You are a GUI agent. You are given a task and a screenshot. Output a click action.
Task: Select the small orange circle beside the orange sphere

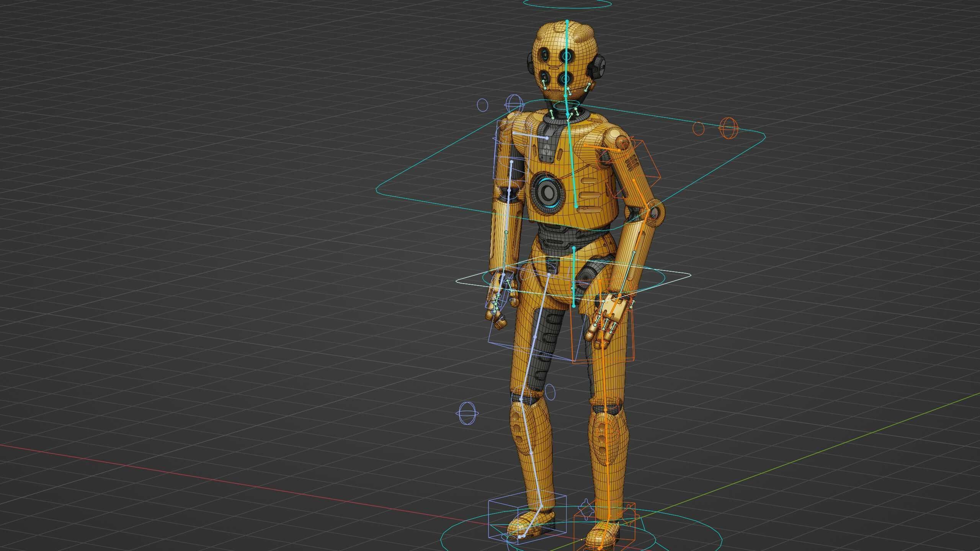coord(699,128)
